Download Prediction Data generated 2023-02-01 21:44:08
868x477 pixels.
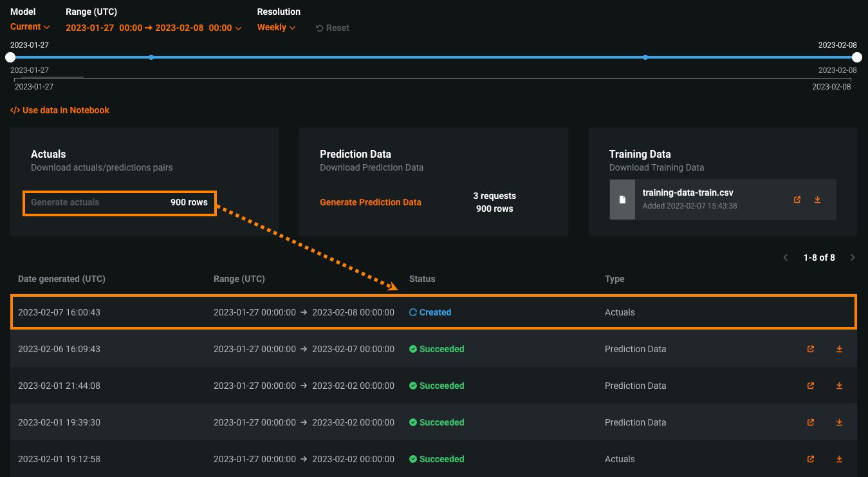(x=839, y=386)
